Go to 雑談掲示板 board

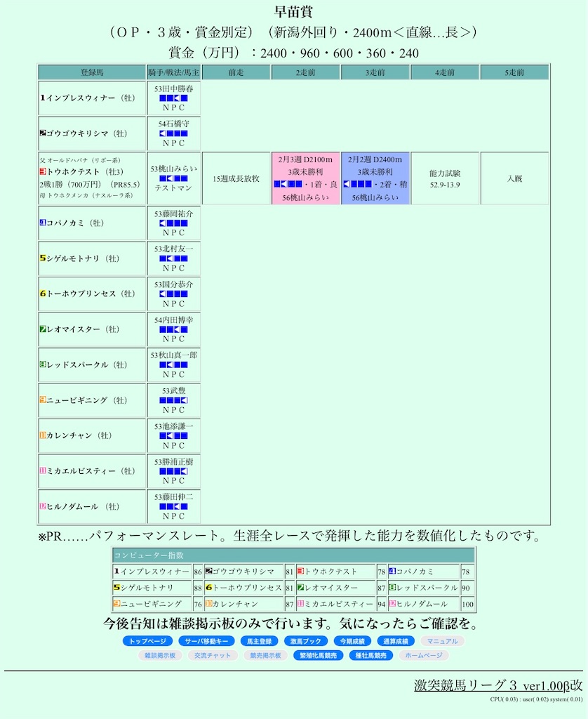click(161, 655)
